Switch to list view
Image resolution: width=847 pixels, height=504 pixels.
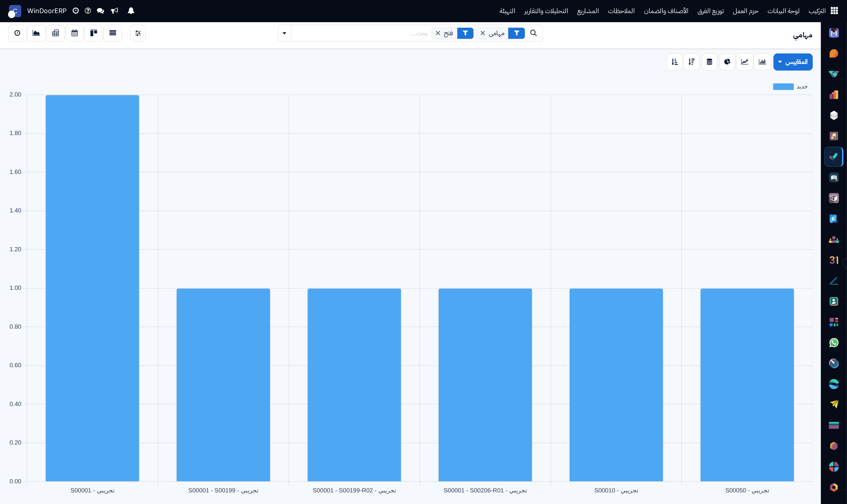(112, 33)
